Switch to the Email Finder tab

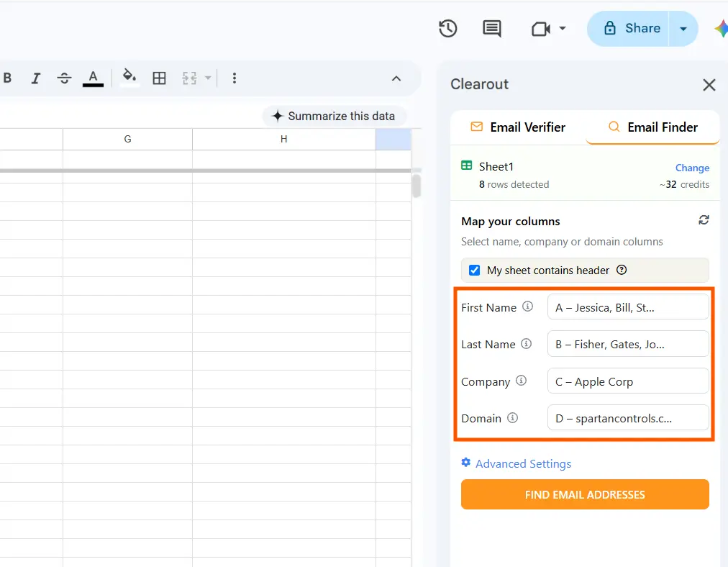[x=652, y=127]
